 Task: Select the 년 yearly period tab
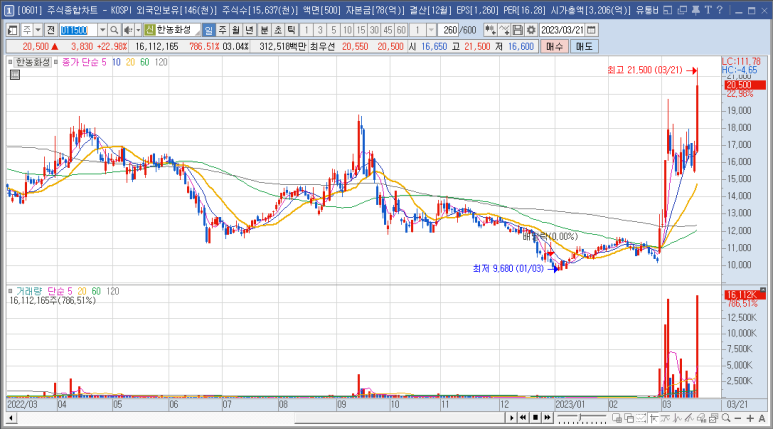[249, 30]
